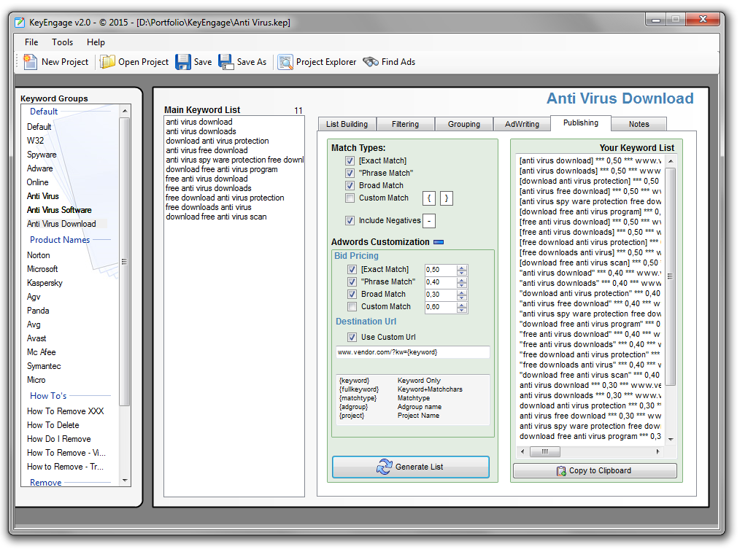Open the Tools menu
This screenshot has height=552, width=756.
[x=63, y=42]
